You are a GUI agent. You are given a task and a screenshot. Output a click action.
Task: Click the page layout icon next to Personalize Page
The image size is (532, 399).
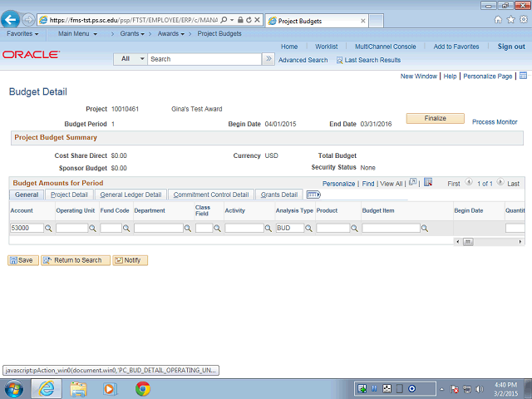point(523,76)
